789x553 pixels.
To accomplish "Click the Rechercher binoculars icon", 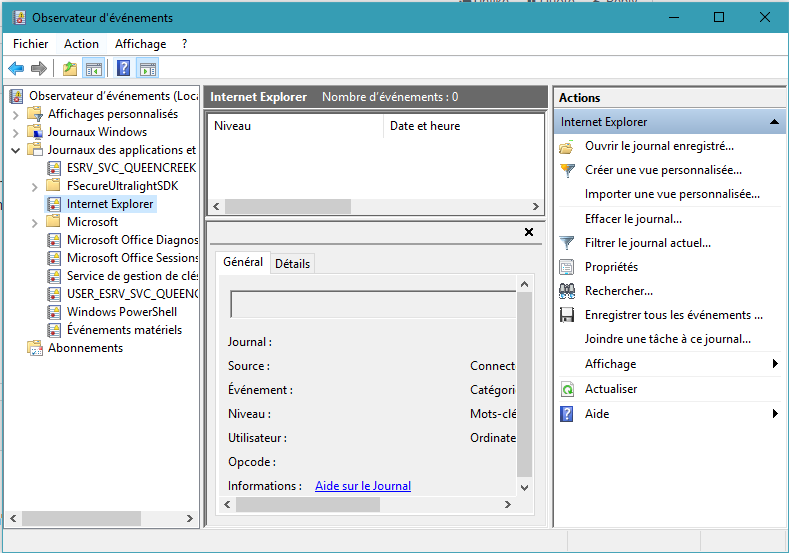I will pos(567,291).
